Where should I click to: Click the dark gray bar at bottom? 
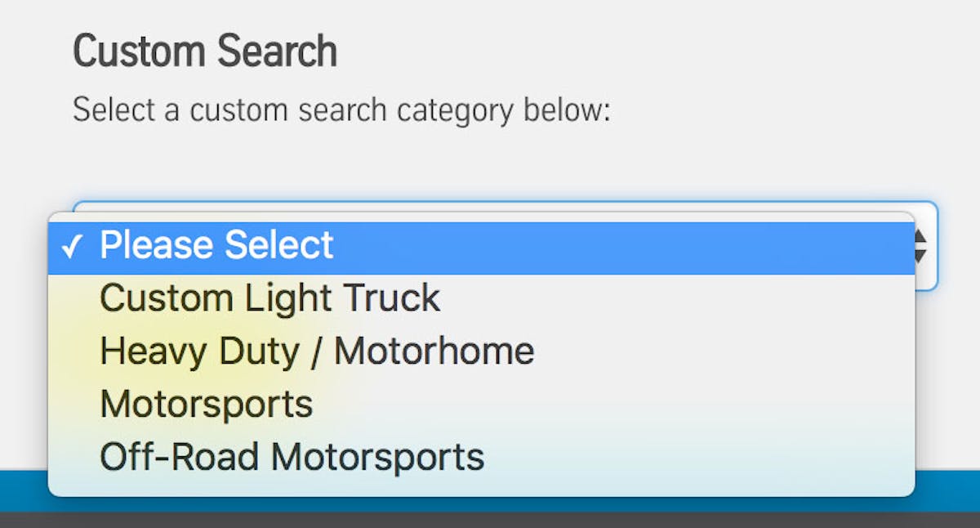pyautogui.click(x=490, y=520)
